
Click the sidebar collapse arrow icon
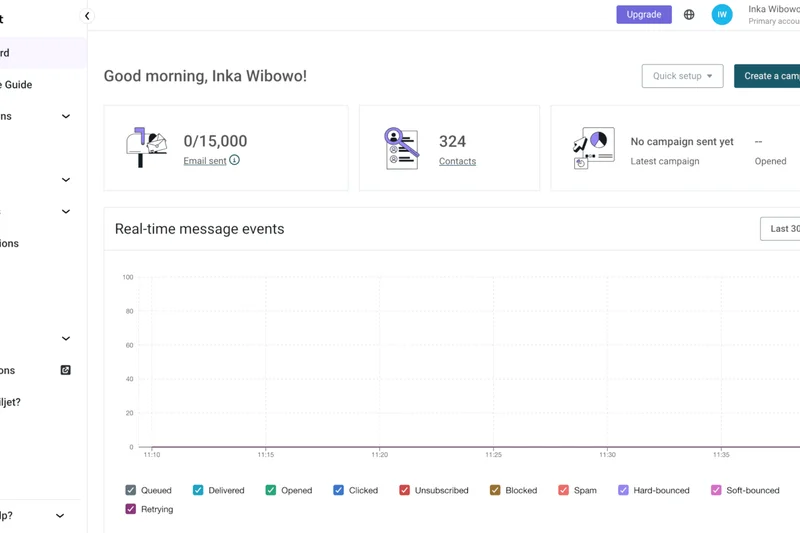click(87, 16)
